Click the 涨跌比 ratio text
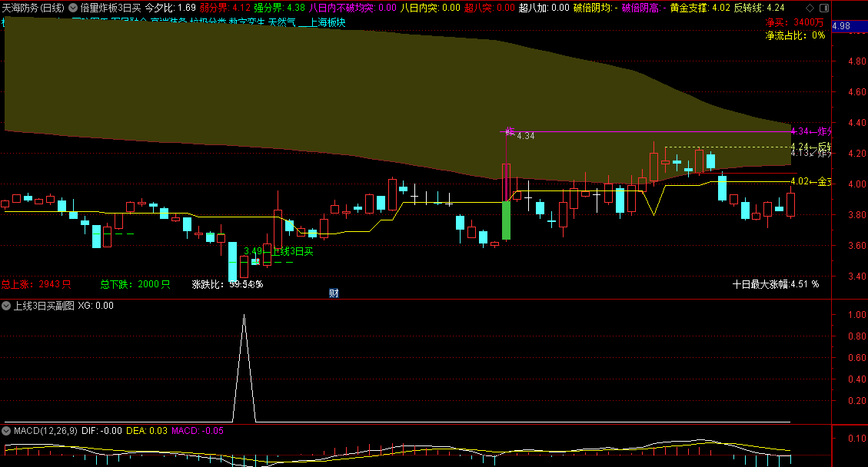The image size is (868, 467). [x=228, y=284]
